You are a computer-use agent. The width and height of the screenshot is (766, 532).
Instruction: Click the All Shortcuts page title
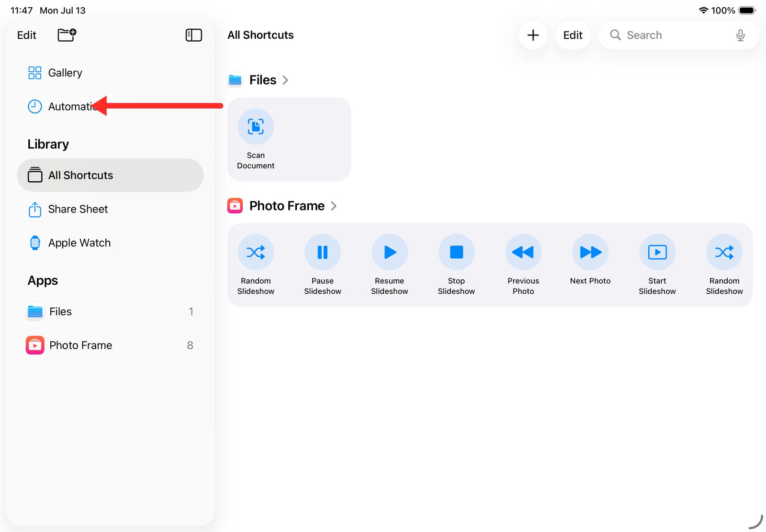(x=260, y=35)
